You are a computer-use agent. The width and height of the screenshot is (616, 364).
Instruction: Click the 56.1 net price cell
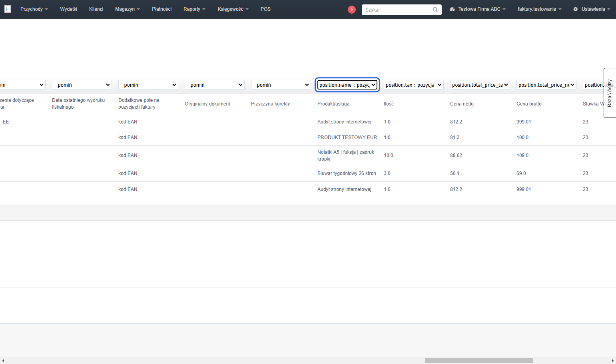coord(455,173)
